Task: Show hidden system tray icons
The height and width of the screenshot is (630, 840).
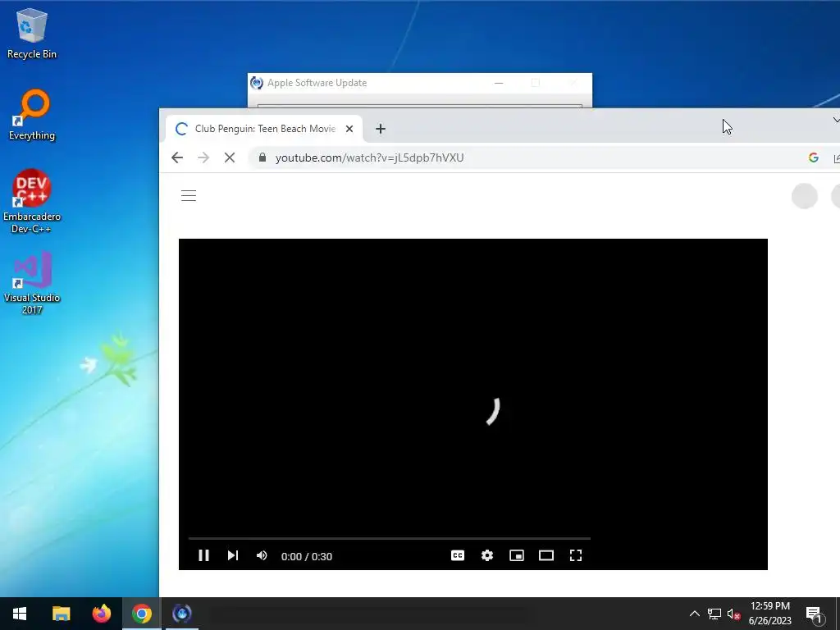Action: coord(694,614)
